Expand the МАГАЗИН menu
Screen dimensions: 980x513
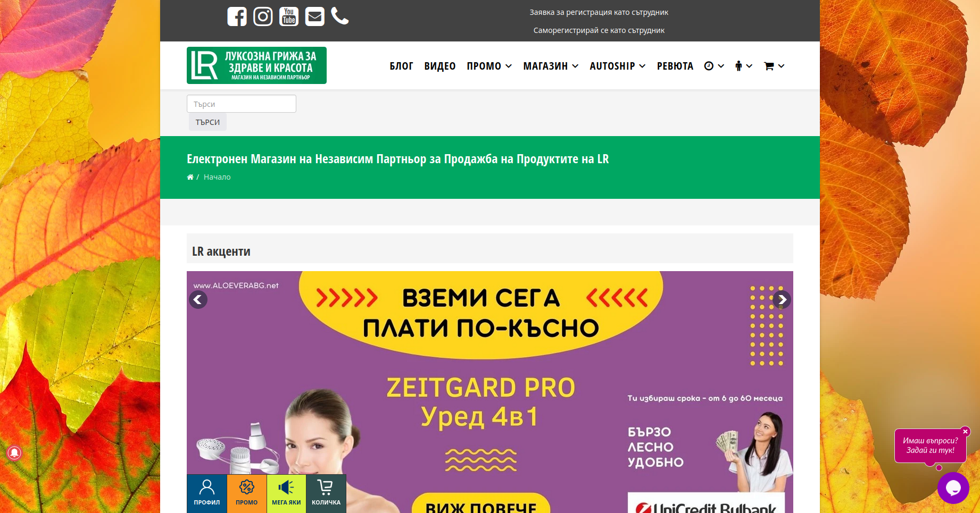coord(551,66)
